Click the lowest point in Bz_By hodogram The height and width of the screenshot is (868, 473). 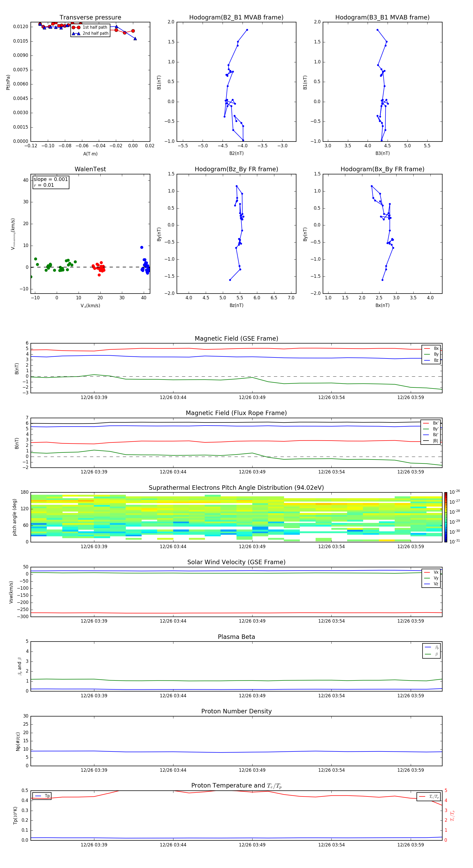tap(230, 280)
